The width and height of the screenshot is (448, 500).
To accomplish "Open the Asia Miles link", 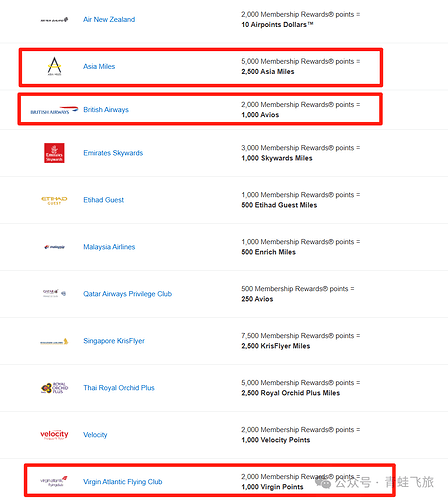I will pos(99,66).
